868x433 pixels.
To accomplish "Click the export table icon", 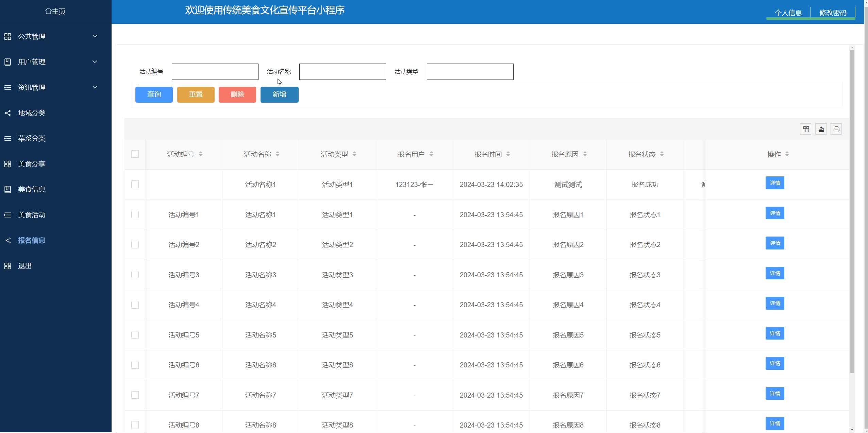I will [821, 129].
